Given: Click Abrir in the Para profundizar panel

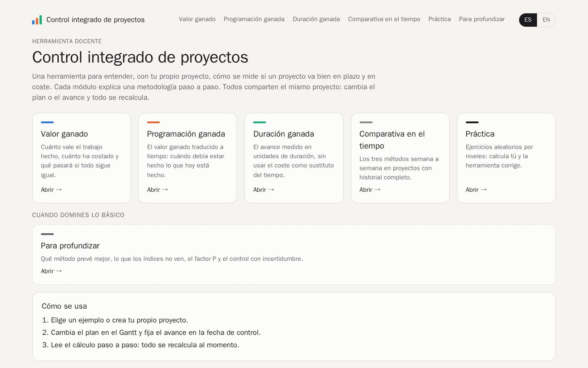Looking at the screenshot, I should point(51,271).
